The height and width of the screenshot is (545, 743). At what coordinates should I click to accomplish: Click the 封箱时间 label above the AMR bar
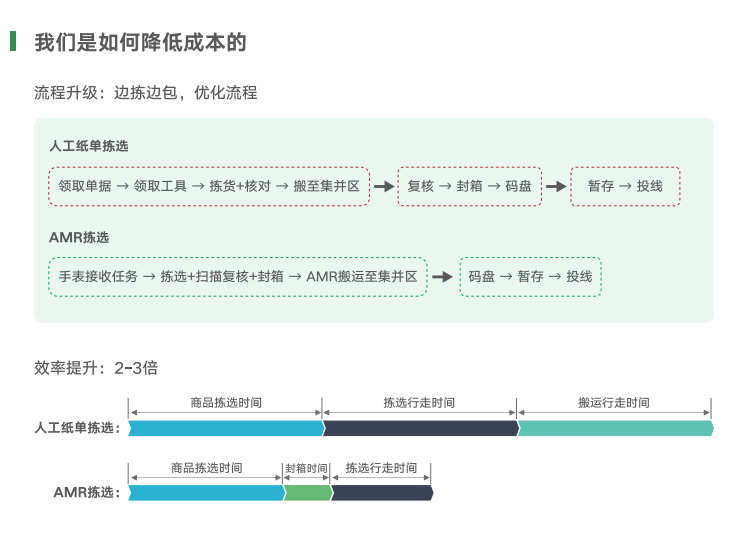tap(307, 468)
